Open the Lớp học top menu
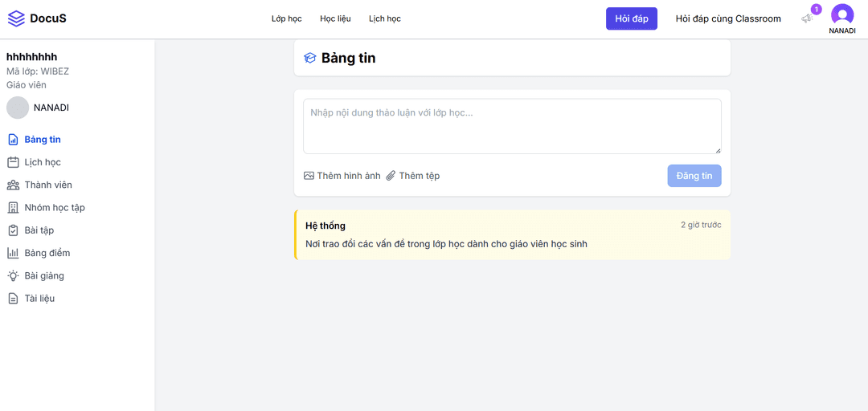Viewport: 868px width, 411px height. point(287,18)
